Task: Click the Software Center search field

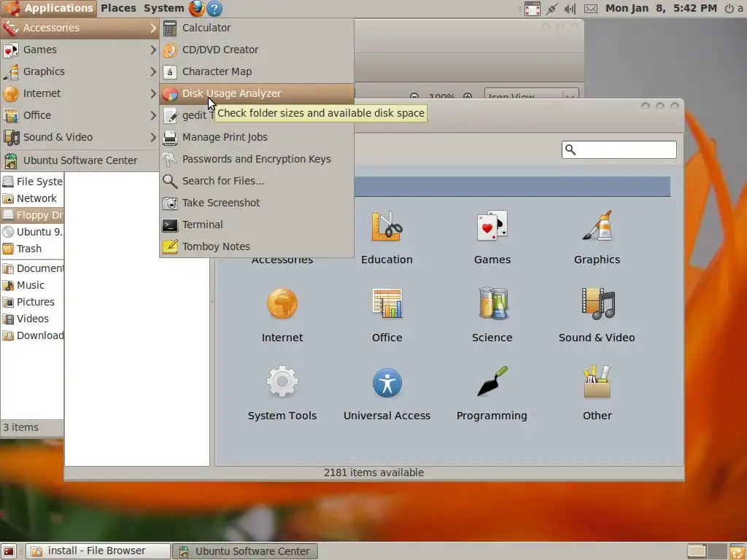Action: (619, 150)
